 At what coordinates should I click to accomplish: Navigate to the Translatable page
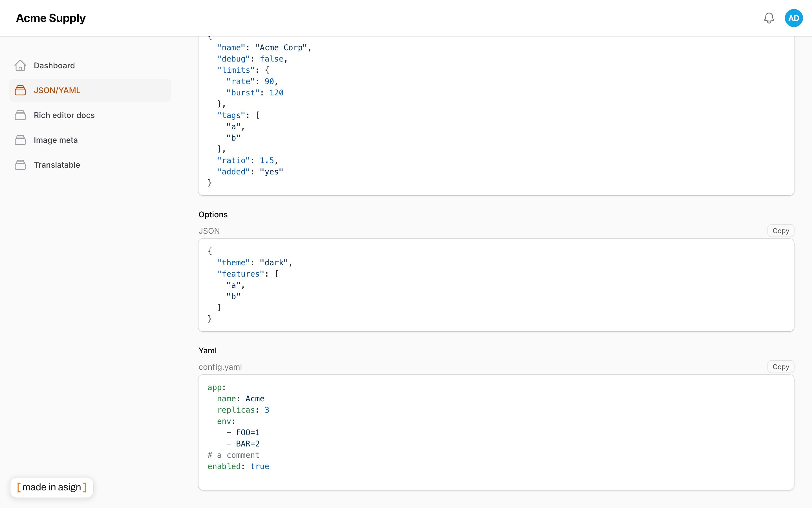point(90,165)
